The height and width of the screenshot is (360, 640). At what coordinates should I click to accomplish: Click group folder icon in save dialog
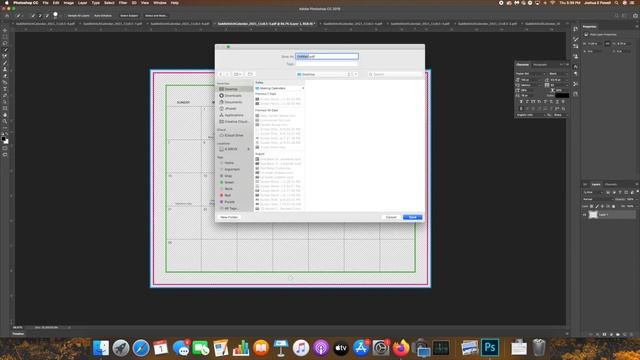(x=250, y=74)
